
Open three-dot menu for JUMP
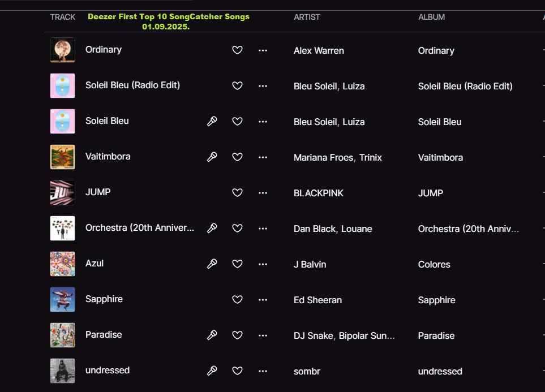[263, 193]
